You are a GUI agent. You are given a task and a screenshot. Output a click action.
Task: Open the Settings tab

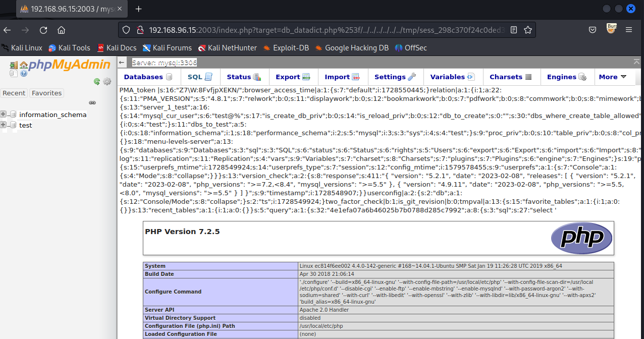point(395,77)
